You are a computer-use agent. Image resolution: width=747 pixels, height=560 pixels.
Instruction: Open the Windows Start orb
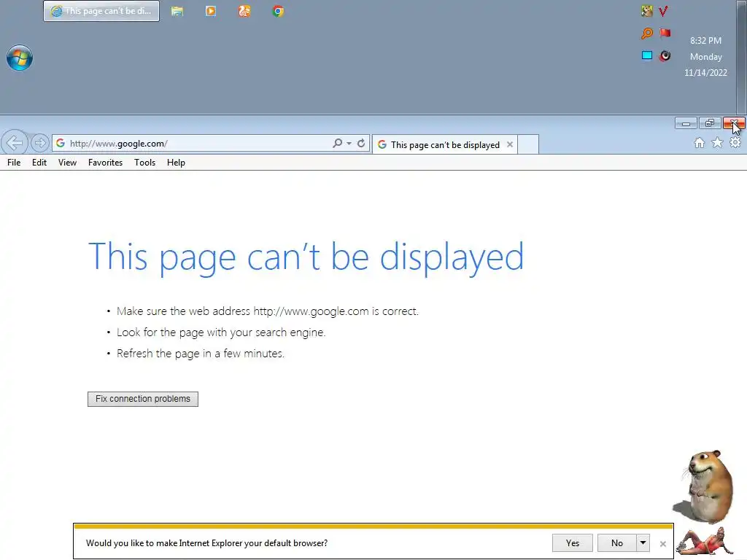tap(20, 58)
